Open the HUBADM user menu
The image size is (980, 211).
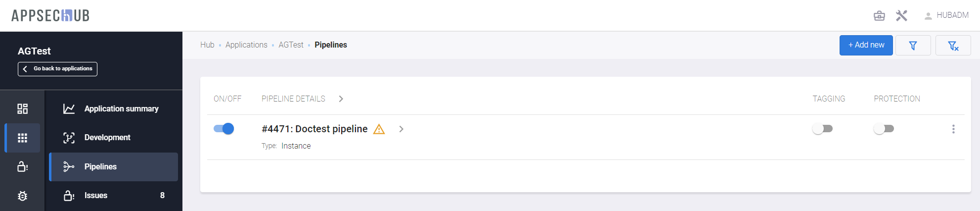pyautogui.click(x=946, y=15)
